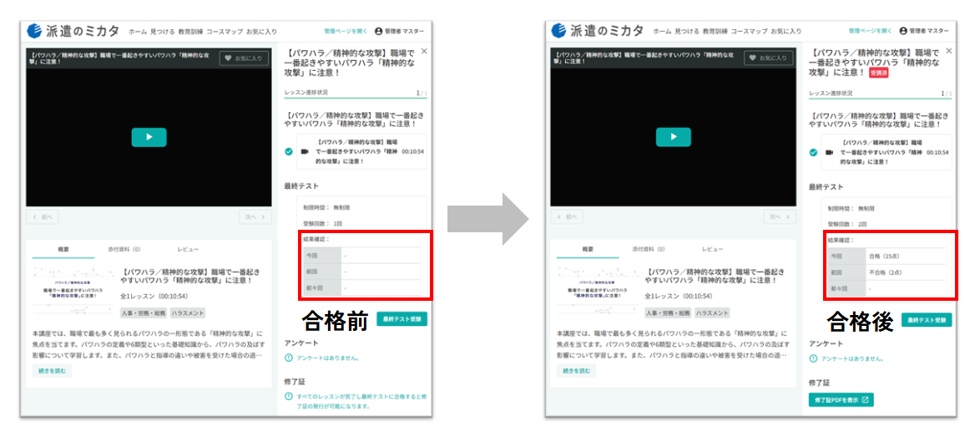This screenshot has width=980, height=437.
Task: Click 前へ button in 合格前 screen
Action: 43,217
